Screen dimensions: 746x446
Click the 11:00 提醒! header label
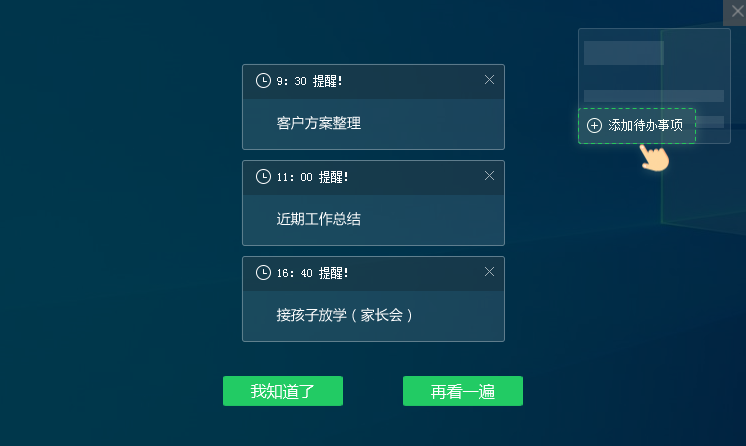[x=312, y=177]
